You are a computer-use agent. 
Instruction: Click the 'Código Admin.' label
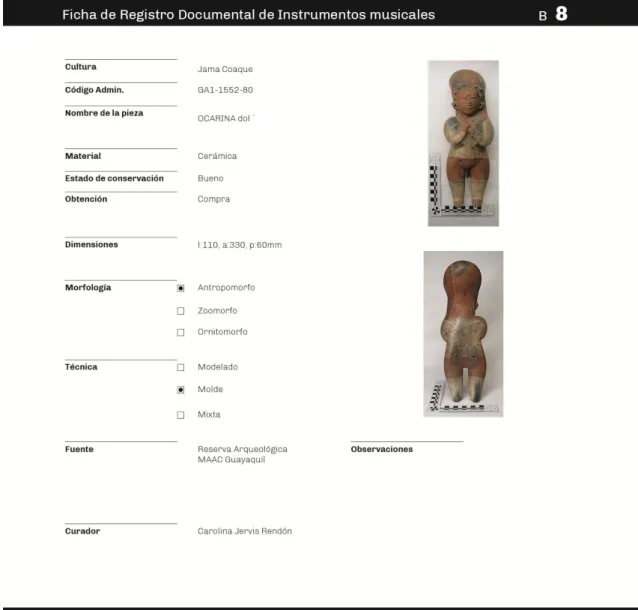(x=94, y=90)
